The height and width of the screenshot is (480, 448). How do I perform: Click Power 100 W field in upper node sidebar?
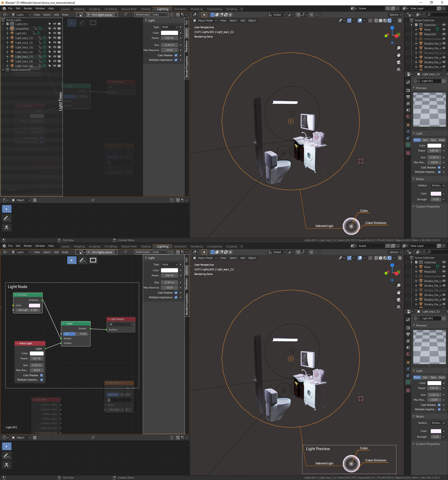pos(170,38)
